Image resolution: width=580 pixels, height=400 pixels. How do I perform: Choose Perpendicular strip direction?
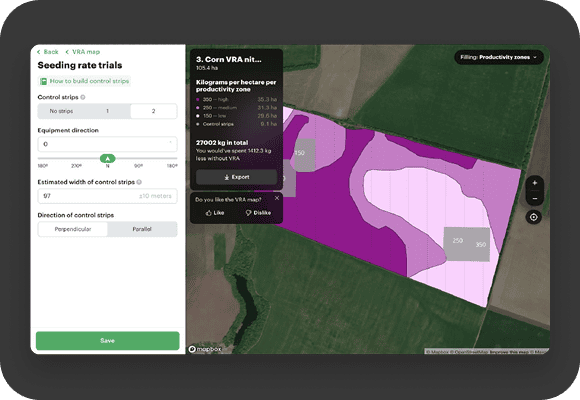point(73,229)
